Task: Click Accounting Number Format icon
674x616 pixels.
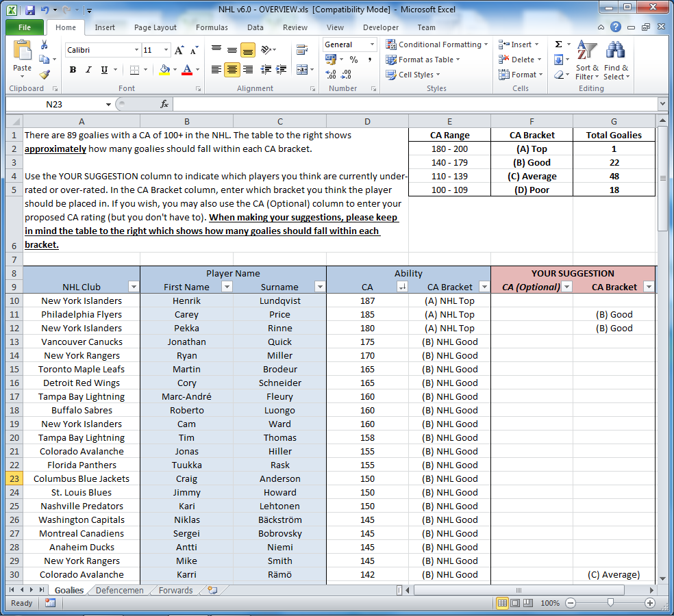Action: (x=331, y=60)
